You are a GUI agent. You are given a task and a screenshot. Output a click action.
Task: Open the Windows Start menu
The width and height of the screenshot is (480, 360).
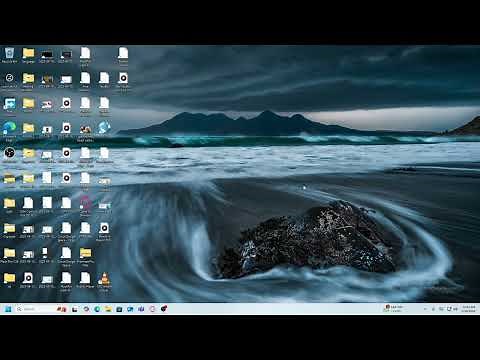pos(8,309)
